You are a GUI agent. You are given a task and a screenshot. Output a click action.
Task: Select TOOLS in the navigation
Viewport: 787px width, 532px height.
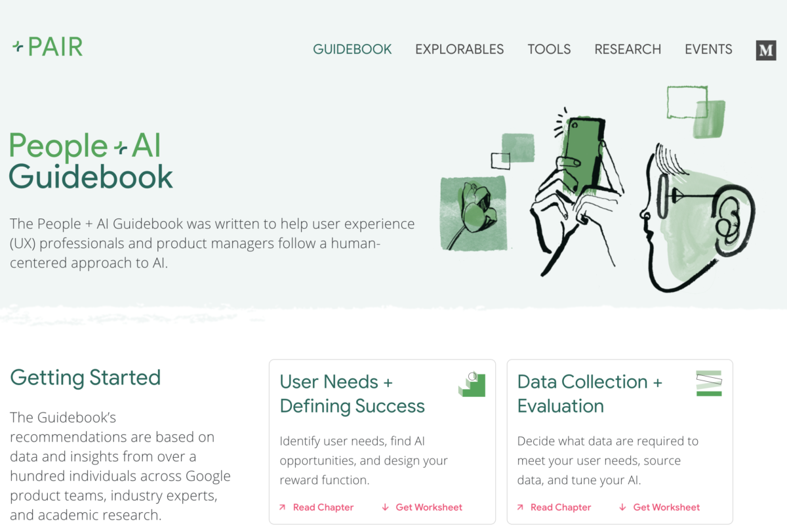549,49
